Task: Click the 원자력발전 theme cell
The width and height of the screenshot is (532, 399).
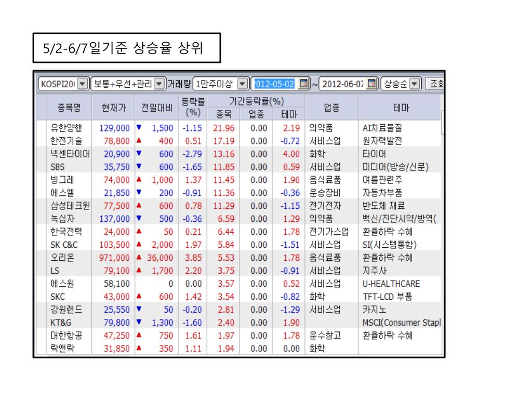Action: pos(382,141)
